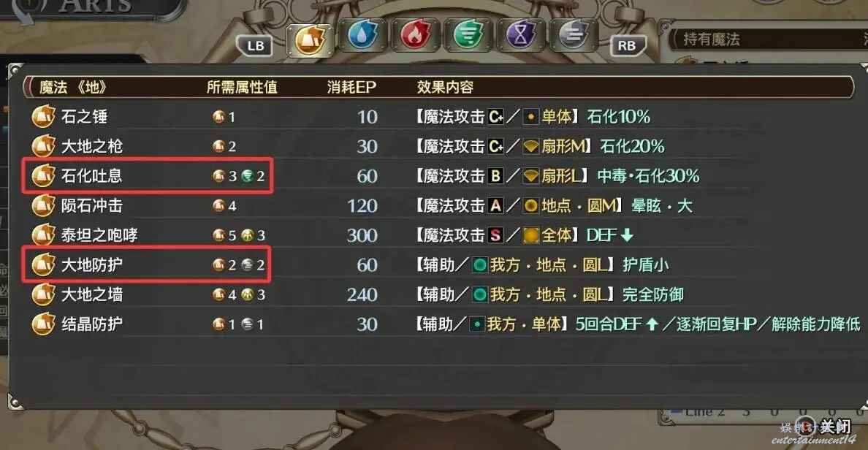This screenshot has width=868, height=450.
Task: Switch to the Water element icon
Action: (x=362, y=37)
